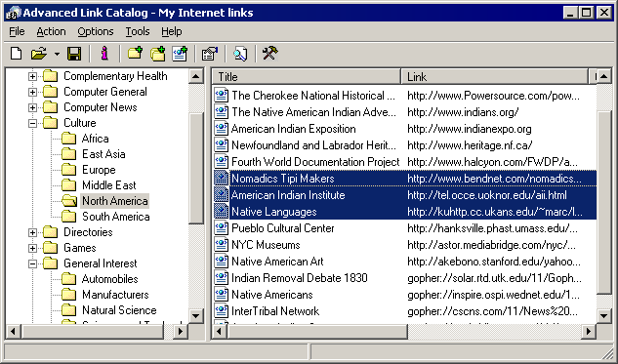
Task: Click the Culture folder icon
Action: click(50, 123)
